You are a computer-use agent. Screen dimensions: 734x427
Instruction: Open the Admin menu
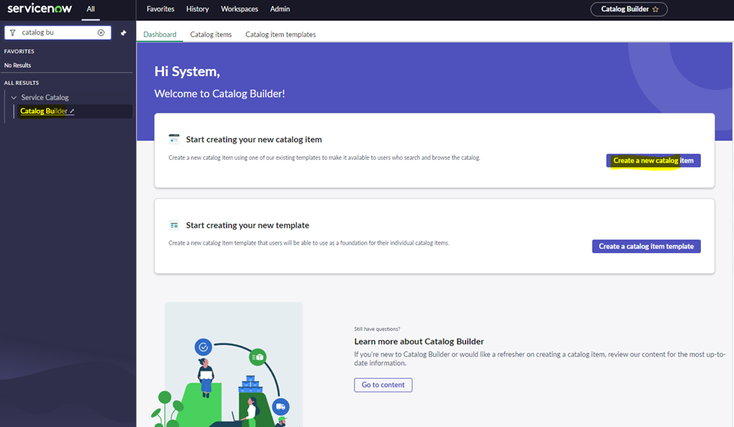pos(279,9)
